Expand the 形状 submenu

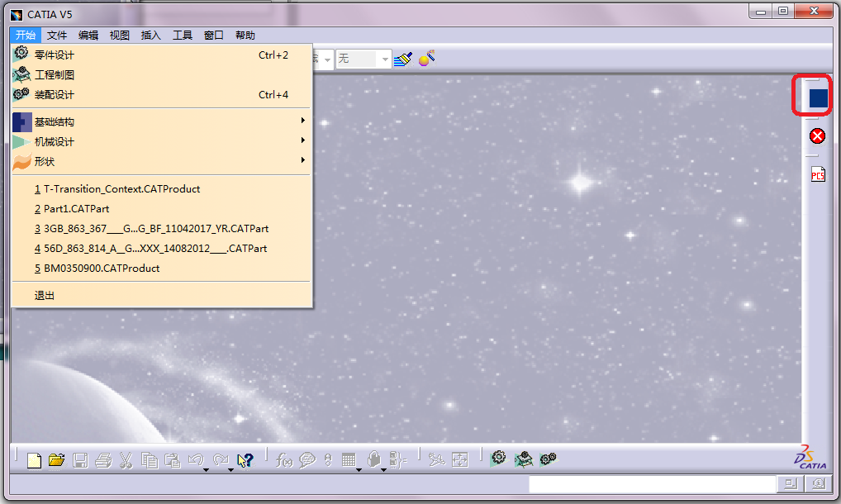[x=161, y=161]
